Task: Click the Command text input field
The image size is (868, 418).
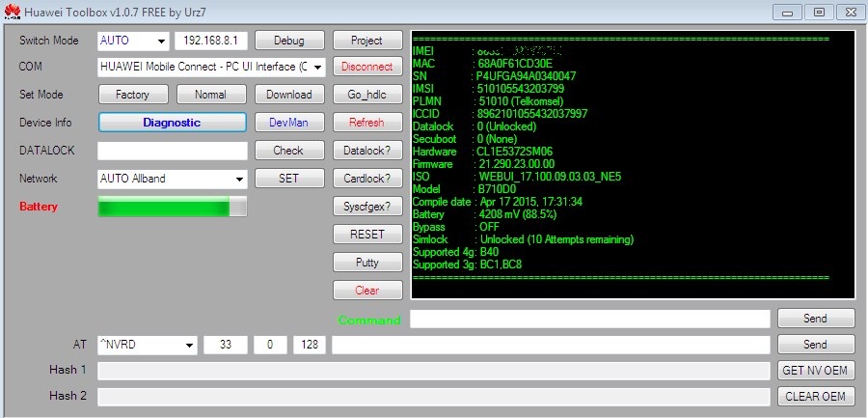Action: tap(589, 319)
